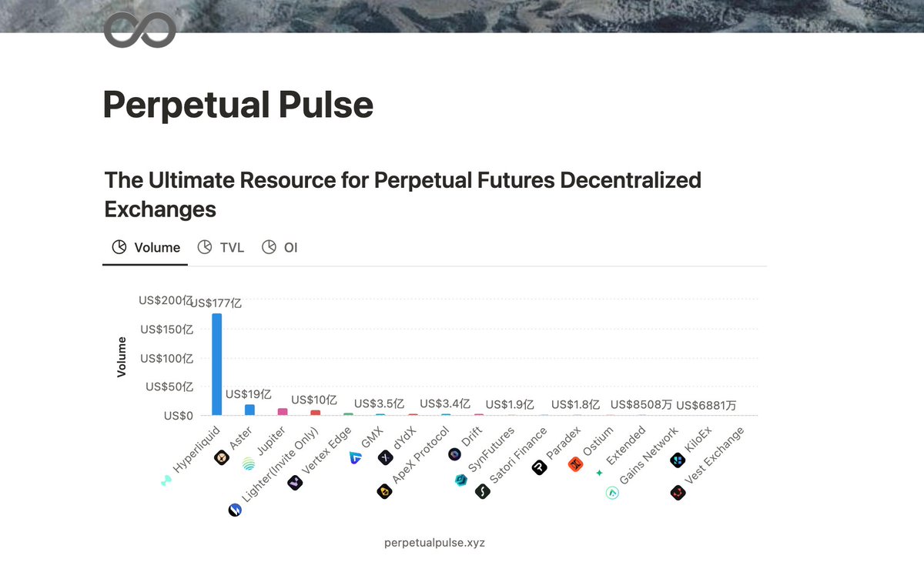Click the Jupiter logo icon
The height and width of the screenshot is (569, 924).
tap(248, 464)
